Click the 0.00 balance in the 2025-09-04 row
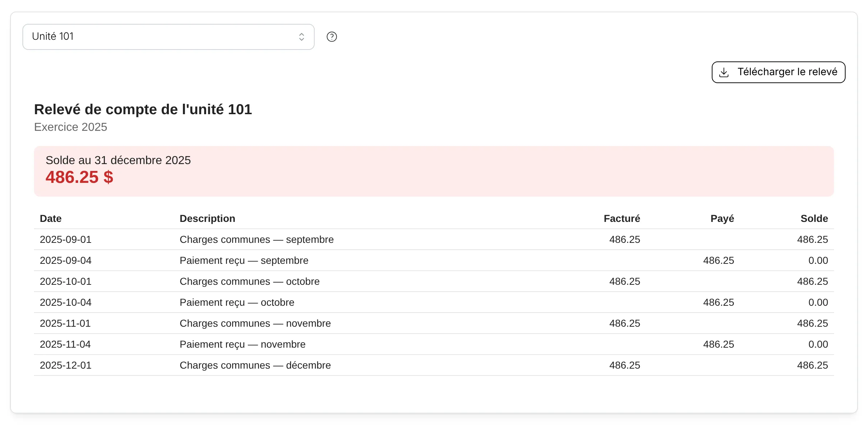 point(818,261)
